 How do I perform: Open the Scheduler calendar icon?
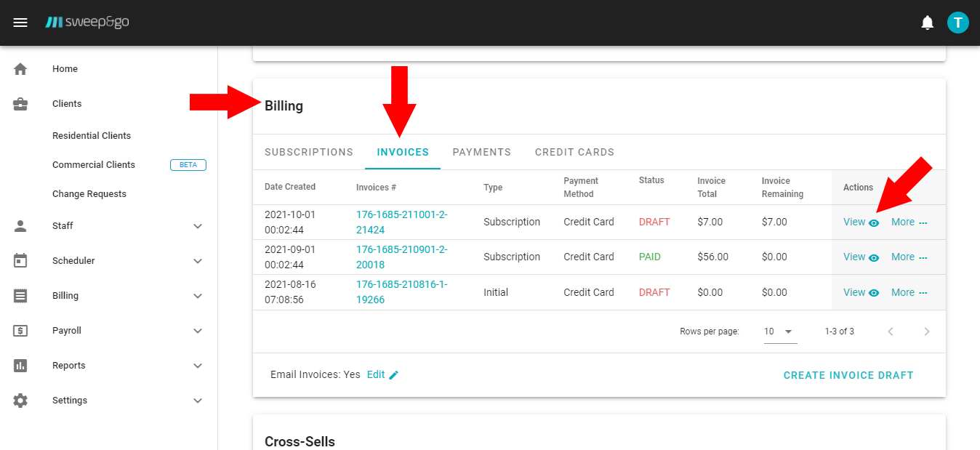pos(20,260)
